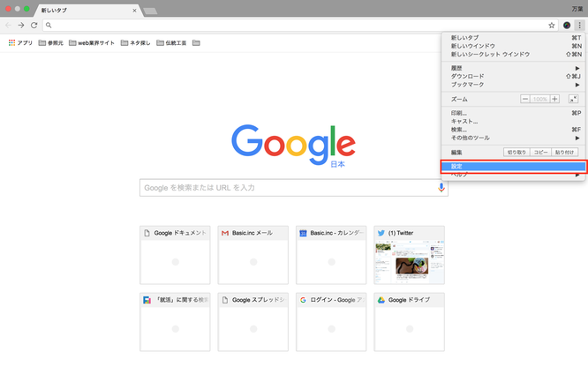
Task: Close the 新しいタブ tab
Action: [134, 11]
